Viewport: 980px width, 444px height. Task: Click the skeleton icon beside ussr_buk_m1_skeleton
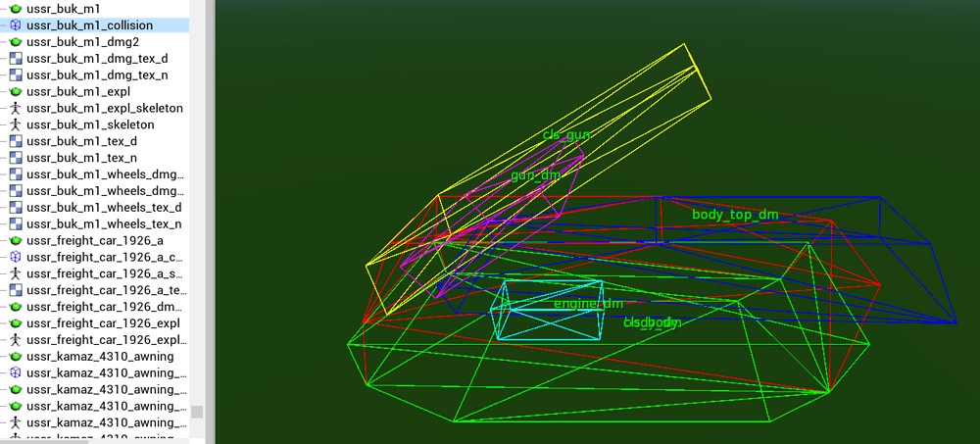tap(16, 124)
